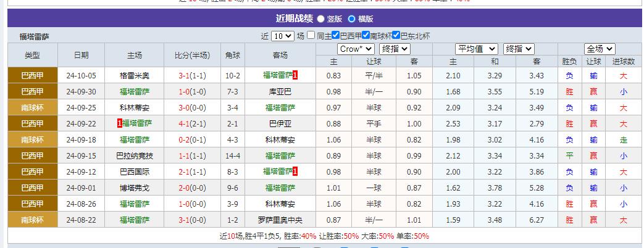Viewport: 644px width, 248px height.
Task: Click the red card badge in the 巴伊亚 match row
Action: pos(119,123)
